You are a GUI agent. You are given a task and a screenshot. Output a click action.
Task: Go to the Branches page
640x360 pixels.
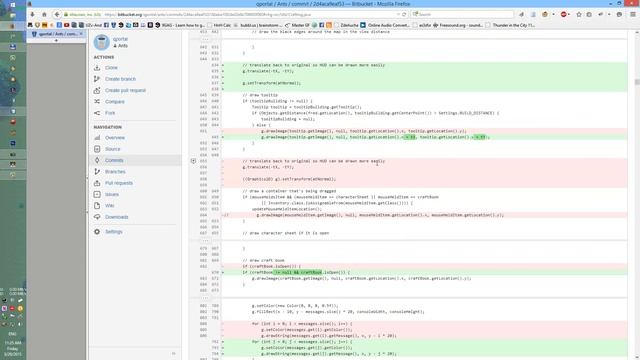coord(115,172)
